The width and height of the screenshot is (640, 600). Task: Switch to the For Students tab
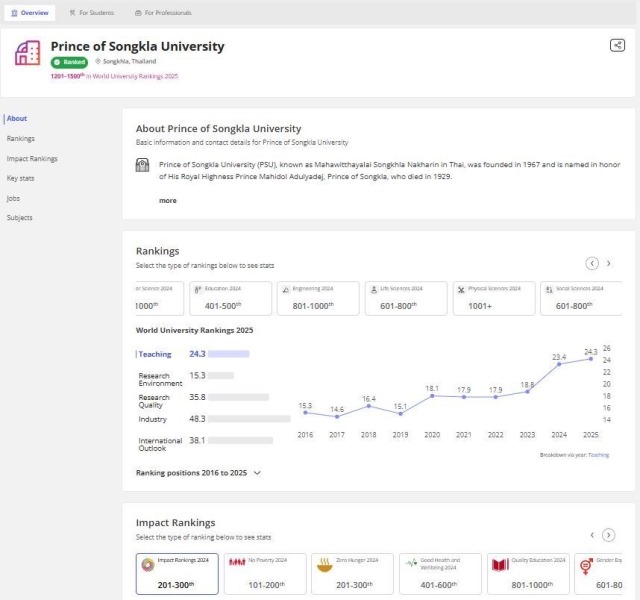pos(92,13)
